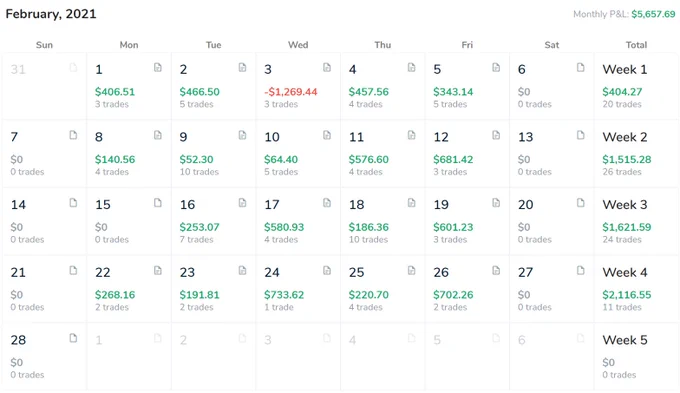Click the February 16 day with 7 trades

tap(213, 222)
